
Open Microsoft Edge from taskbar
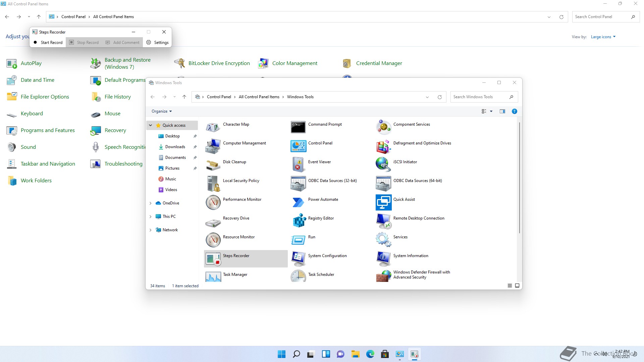[x=370, y=354]
